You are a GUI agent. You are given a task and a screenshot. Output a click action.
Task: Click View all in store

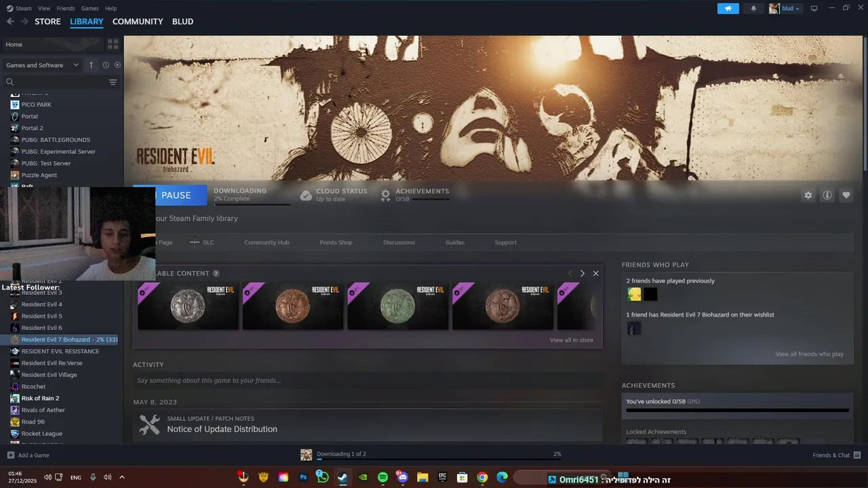[571, 340]
